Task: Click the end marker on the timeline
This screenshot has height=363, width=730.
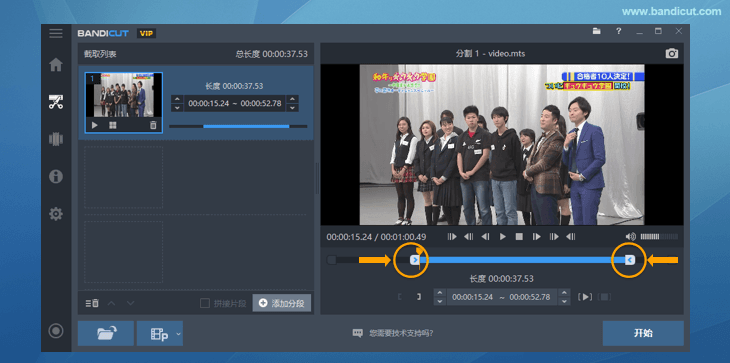Action: (x=629, y=260)
